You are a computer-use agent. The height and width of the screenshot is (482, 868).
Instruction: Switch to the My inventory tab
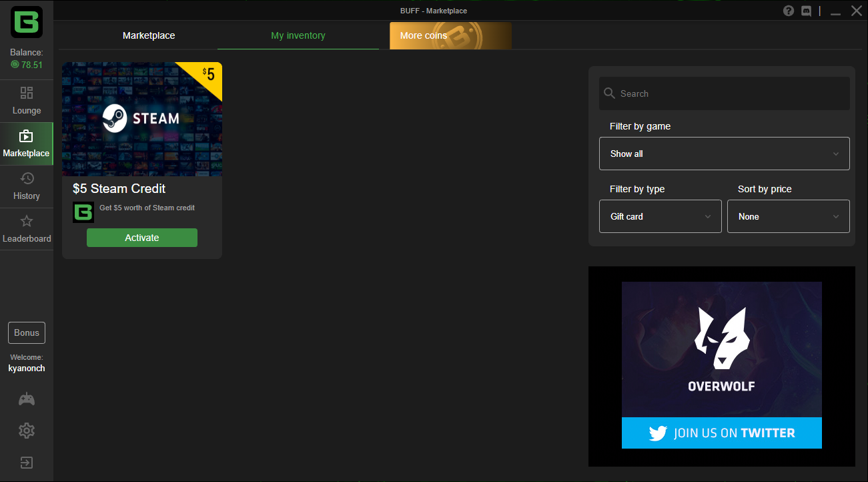pos(298,35)
